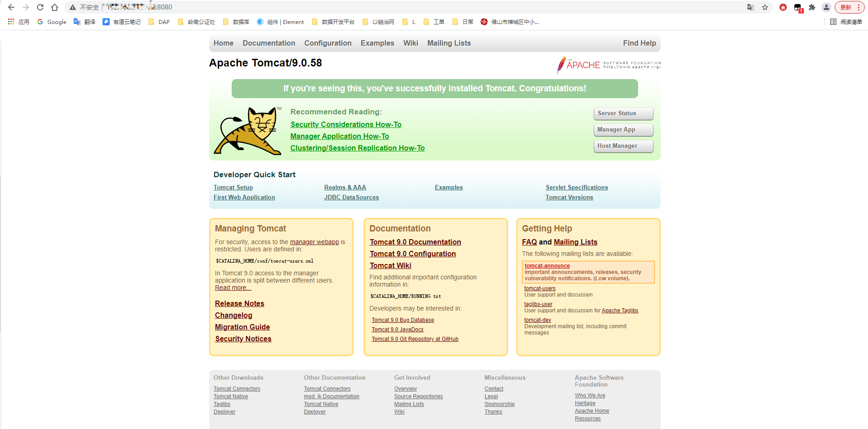Open the 数据开发平台 bookmark folder
Screen dimensions: 868x429
[x=333, y=22]
